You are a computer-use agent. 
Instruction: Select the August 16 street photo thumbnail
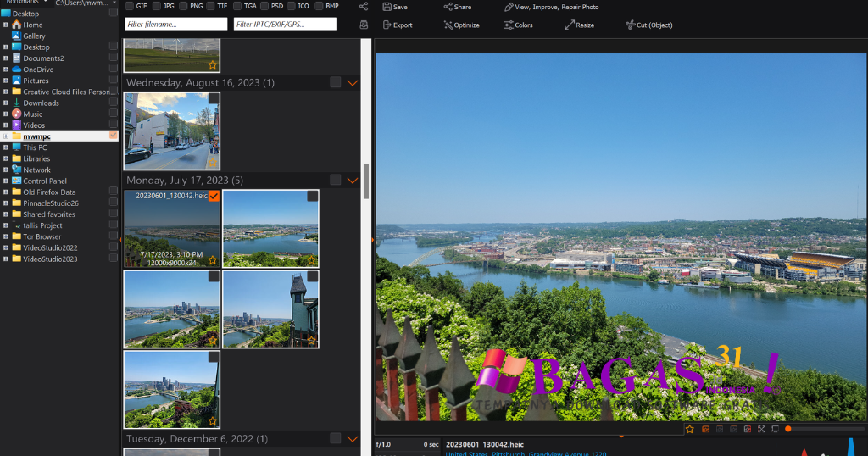click(171, 131)
